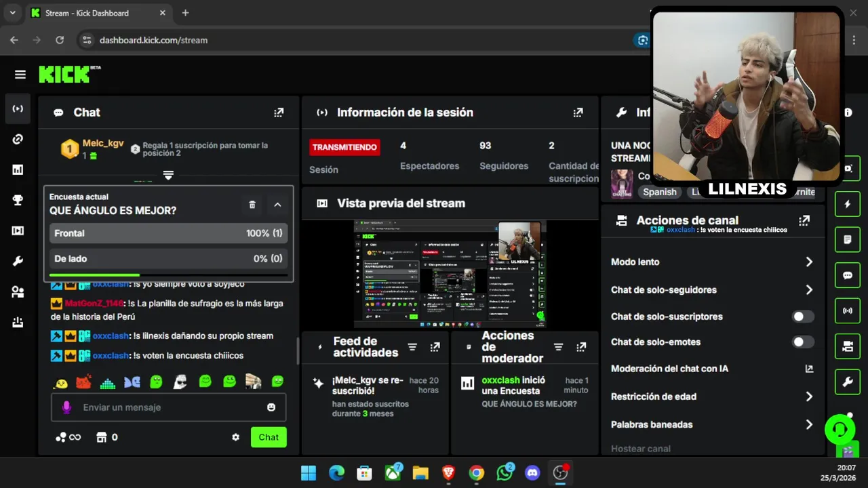This screenshot has height=488, width=868.
Task: Delete the current poll with trash icon
Action: [x=252, y=205]
